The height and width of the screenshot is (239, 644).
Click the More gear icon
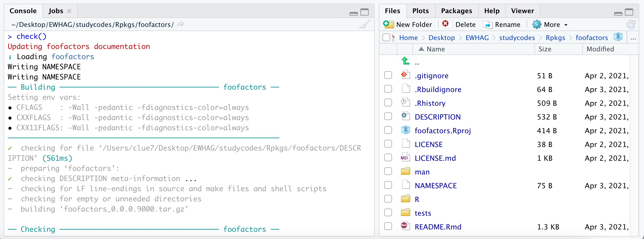coord(537,24)
